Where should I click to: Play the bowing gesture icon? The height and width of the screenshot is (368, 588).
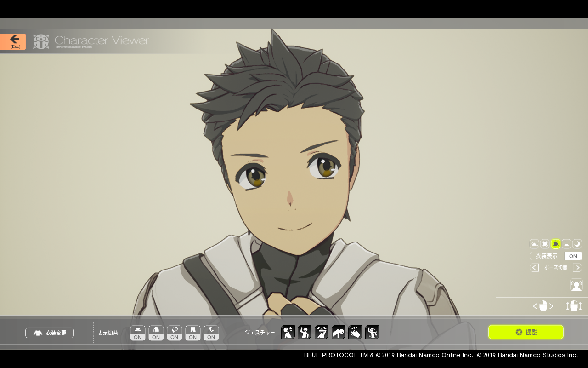[x=339, y=332]
